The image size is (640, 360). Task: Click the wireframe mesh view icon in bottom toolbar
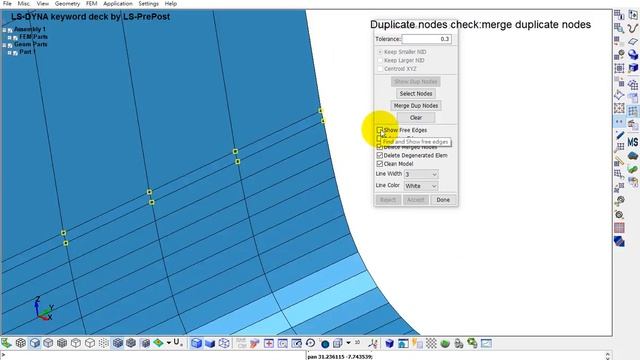click(x=21, y=343)
